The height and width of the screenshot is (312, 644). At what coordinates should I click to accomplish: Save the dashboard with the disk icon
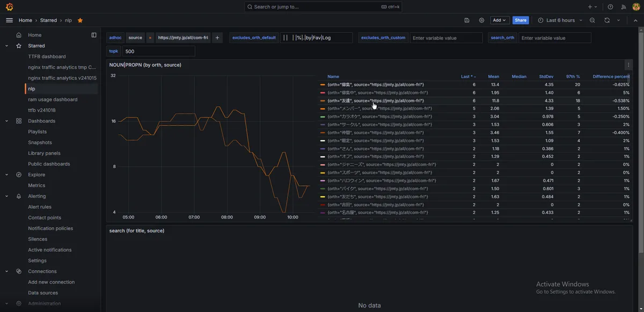[x=467, y=20]
